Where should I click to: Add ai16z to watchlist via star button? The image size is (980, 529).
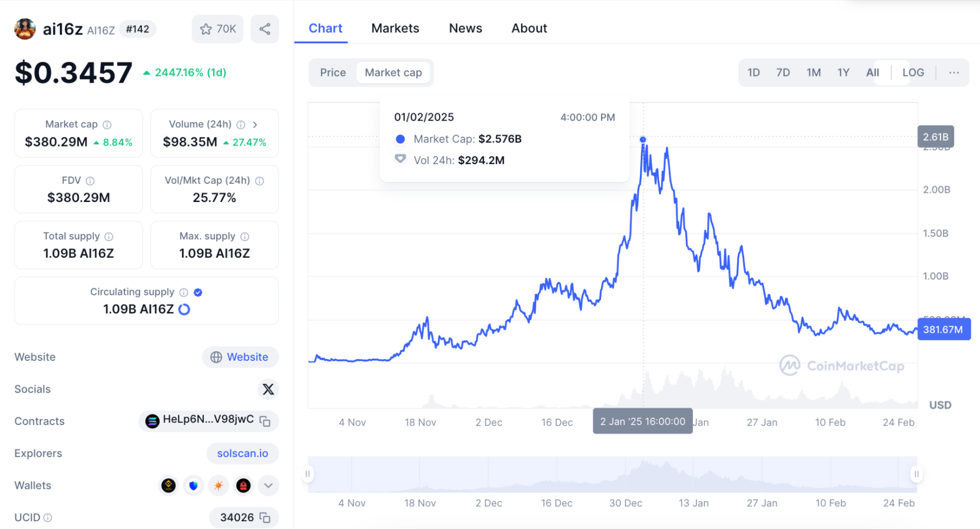218,29
